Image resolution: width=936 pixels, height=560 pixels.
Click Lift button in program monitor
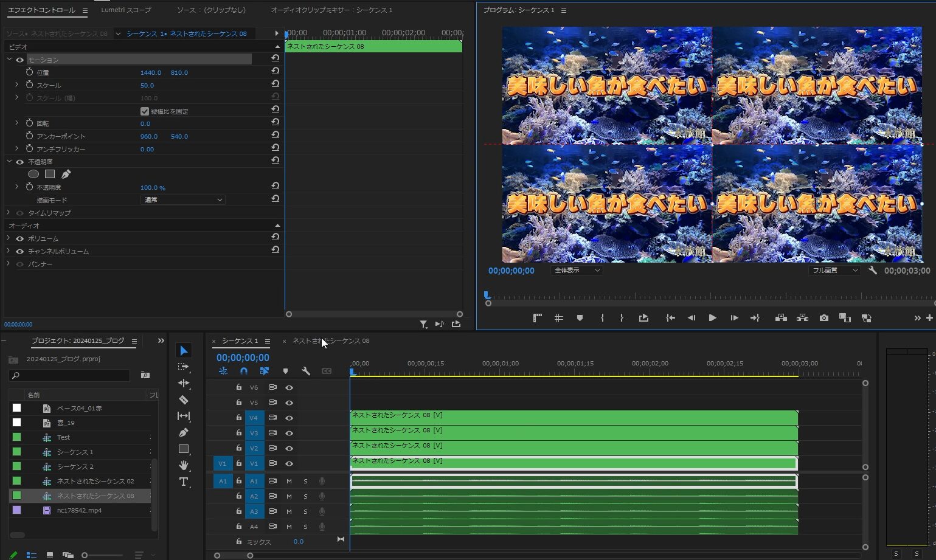pos(782,318)
